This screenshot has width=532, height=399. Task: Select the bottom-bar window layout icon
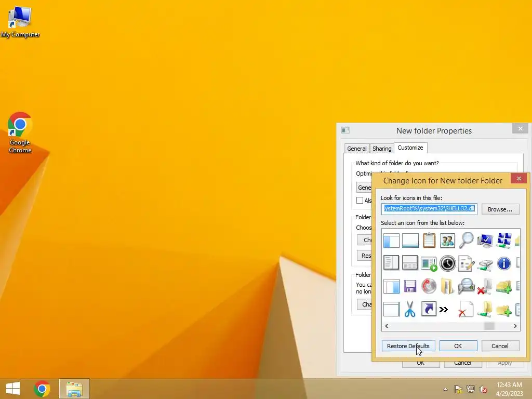point(410,241)
